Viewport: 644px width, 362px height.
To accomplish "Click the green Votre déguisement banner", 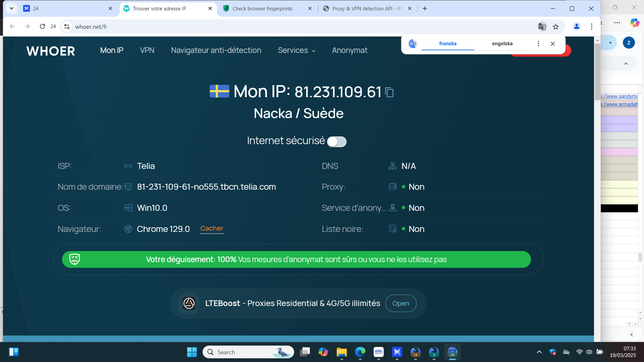I will tap(296, 259).
